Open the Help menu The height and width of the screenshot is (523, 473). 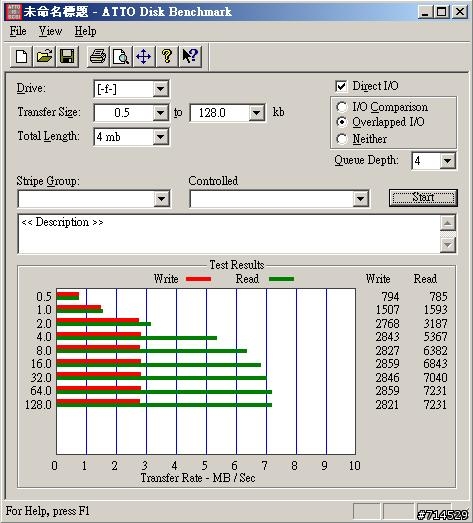pyautogui.click(x=85, y=31)
